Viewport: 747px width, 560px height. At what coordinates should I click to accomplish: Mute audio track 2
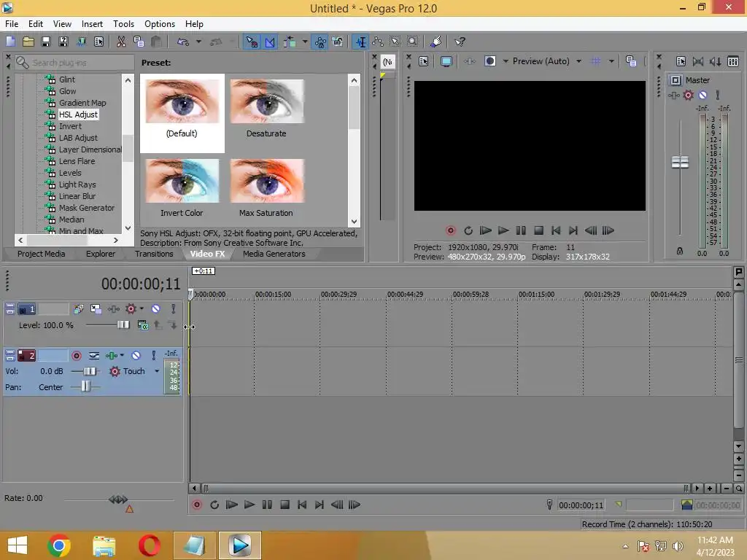[x=136, y=356]
